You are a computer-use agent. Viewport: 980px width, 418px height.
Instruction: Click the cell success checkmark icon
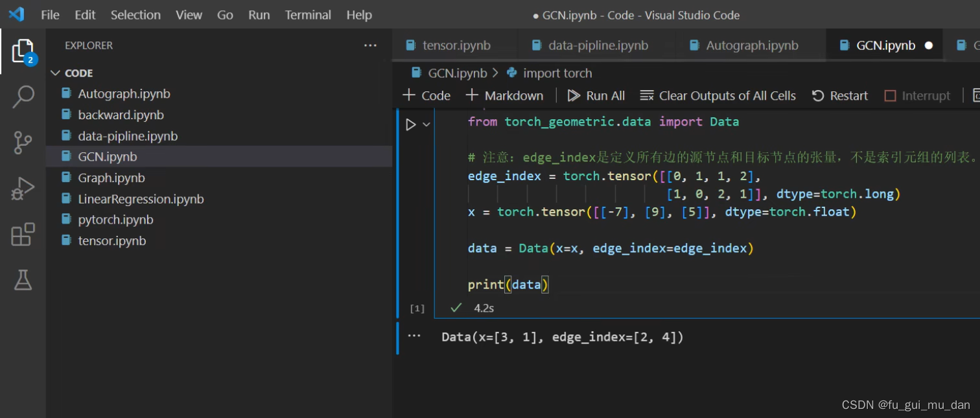[456, 308]
